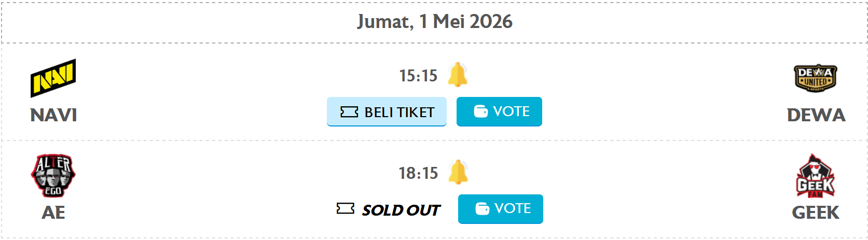Image resolution: width=868 pixels, height=240 pixels.
Task: Click the NAVI team logo
Action: 53,78
